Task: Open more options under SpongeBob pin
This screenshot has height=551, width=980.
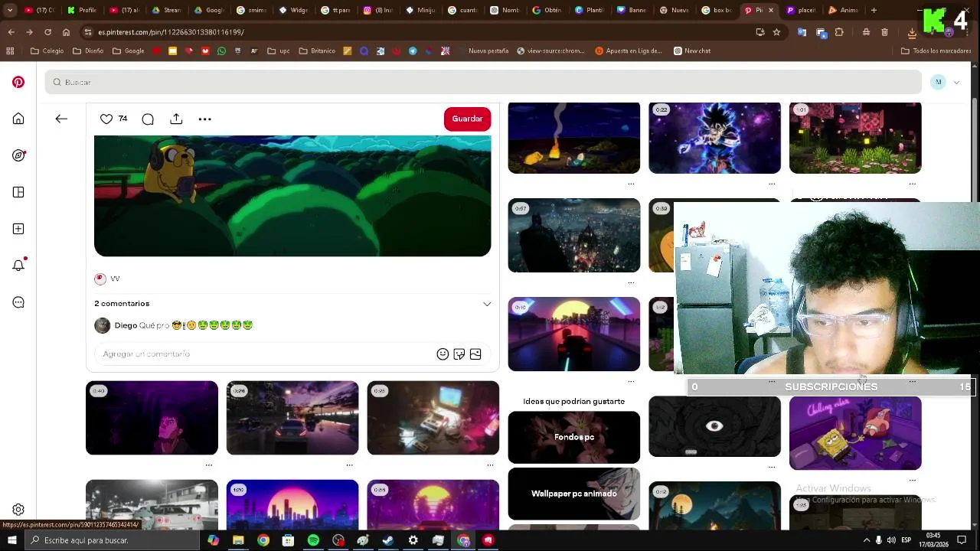Action: (x=912, y=480)
